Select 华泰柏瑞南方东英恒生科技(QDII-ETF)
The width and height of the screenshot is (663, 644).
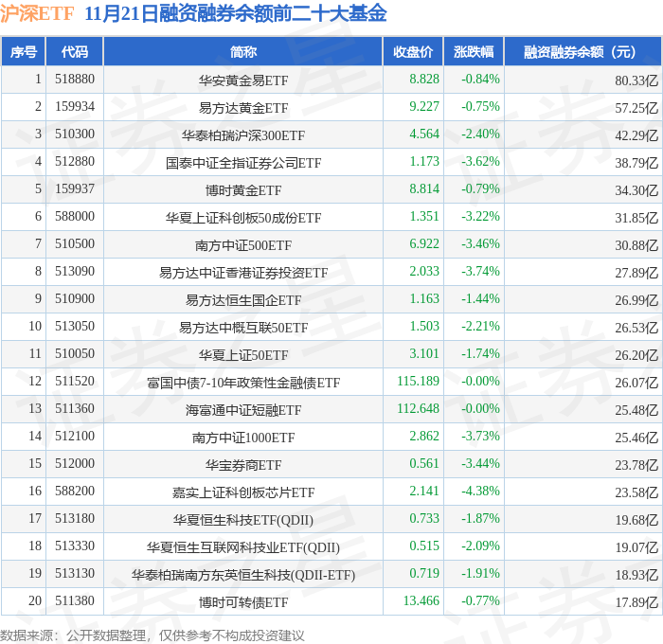(243, 575)
